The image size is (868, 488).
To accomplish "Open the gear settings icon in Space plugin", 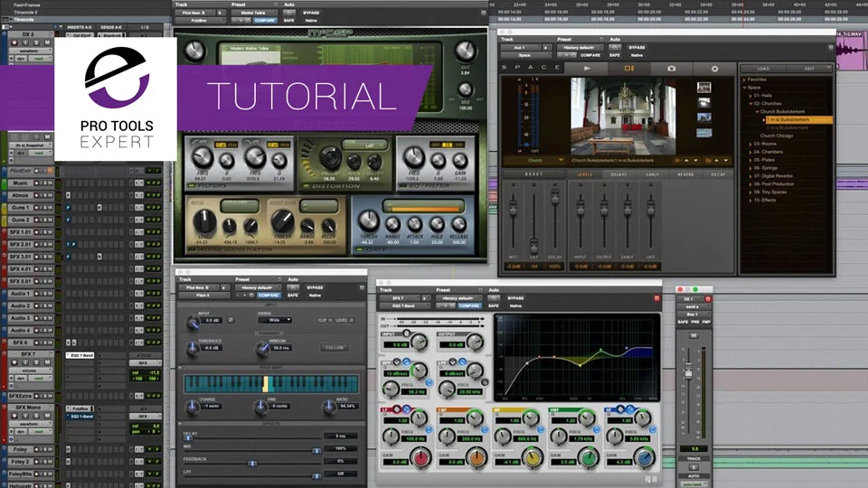I will [x=714, y=69].
